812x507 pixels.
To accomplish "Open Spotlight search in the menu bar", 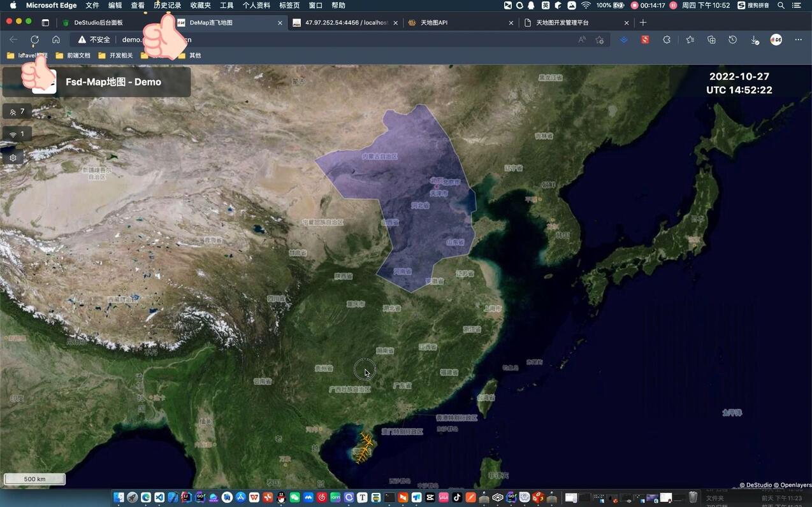I will pyautogui.click(x=781, y=5).
